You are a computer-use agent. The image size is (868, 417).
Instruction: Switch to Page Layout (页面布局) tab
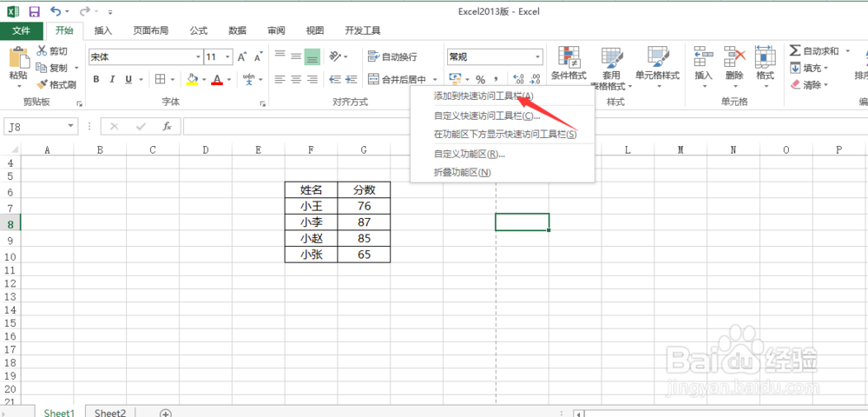click(x=150, y=30)
